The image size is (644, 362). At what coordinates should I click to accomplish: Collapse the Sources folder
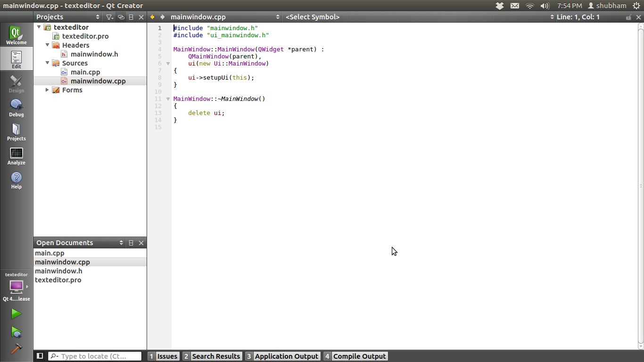pos(47,63)
